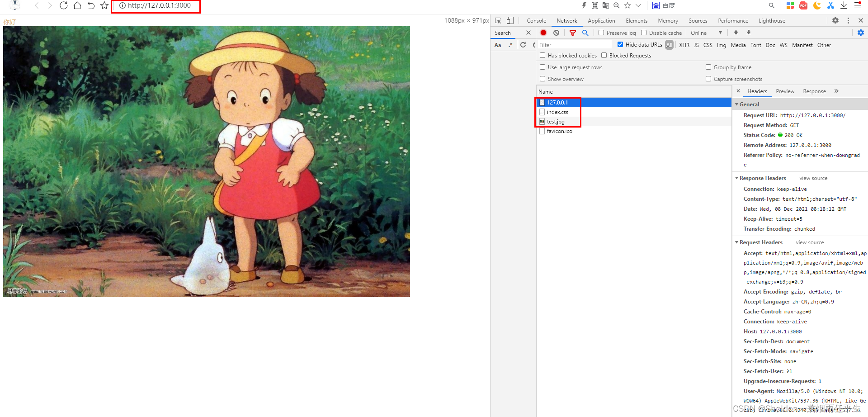Screen dimensions: 868x417
Task: Open the blue scissors screenshot tool
Action: pyautogui.click(x=830, y=5)
